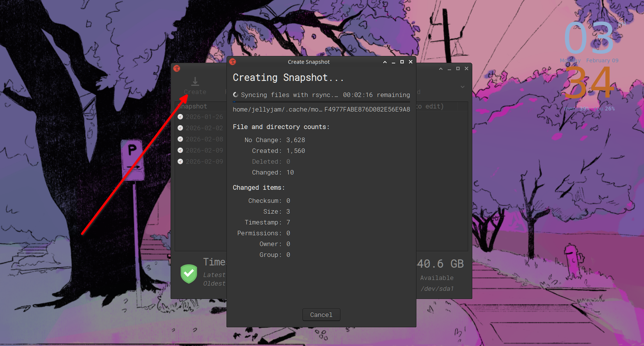Close the Create Snapshot dialog
Image resolution: width=644 pixels, height=346 pixels.
(x=411, y=62)
